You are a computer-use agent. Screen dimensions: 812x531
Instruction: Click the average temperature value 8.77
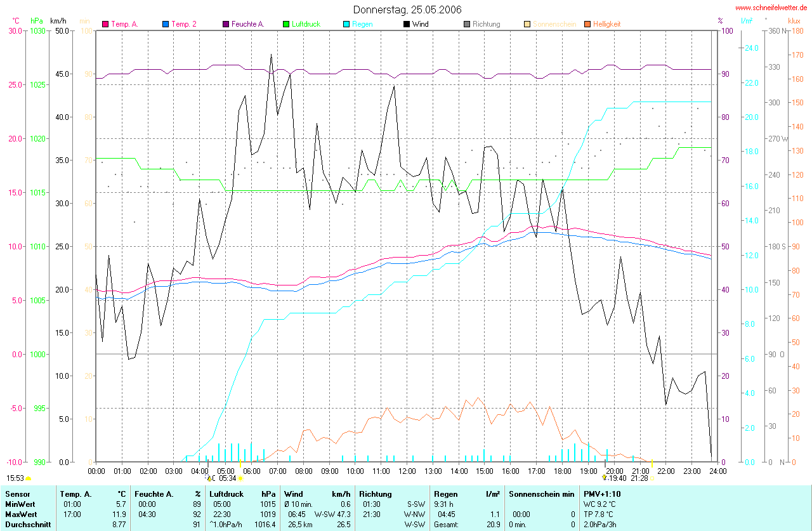coord(118,525)
